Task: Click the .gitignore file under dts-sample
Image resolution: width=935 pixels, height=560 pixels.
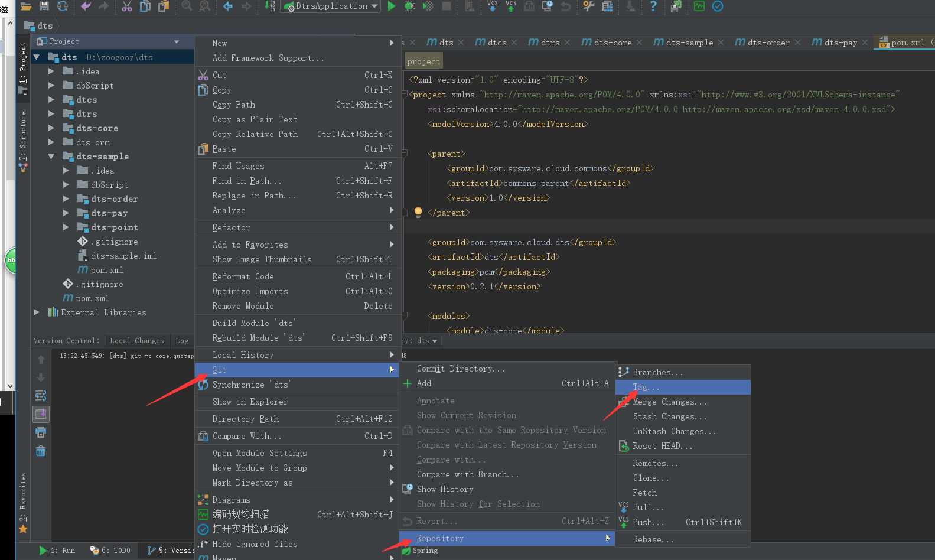Action: click(115, 242)
